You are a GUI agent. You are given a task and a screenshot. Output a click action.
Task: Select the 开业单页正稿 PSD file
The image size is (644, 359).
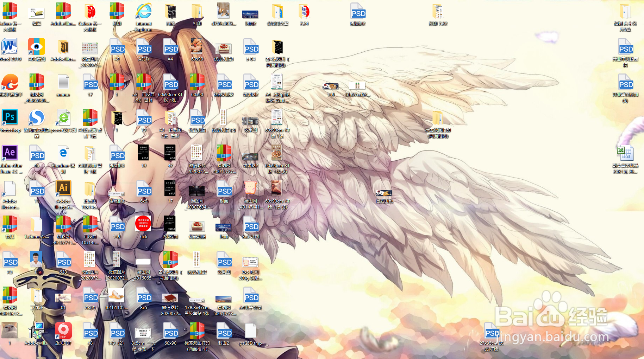click(x=625, y=53)
